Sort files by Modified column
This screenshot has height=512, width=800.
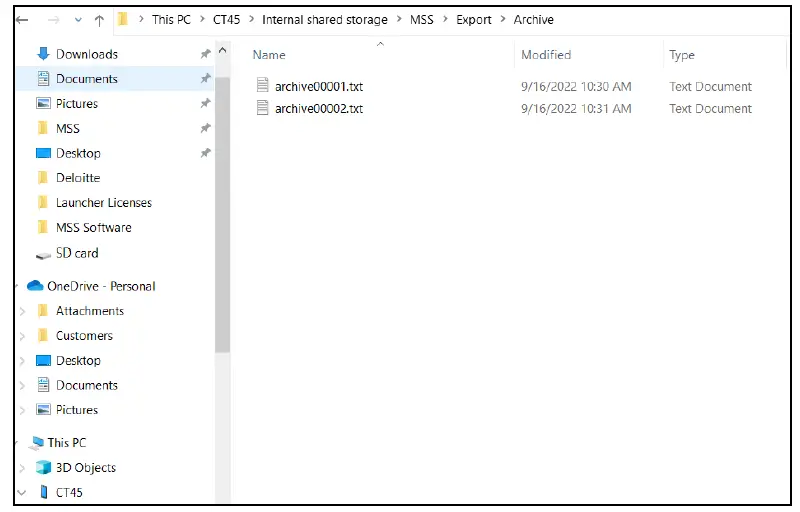(x=546, y=55)
